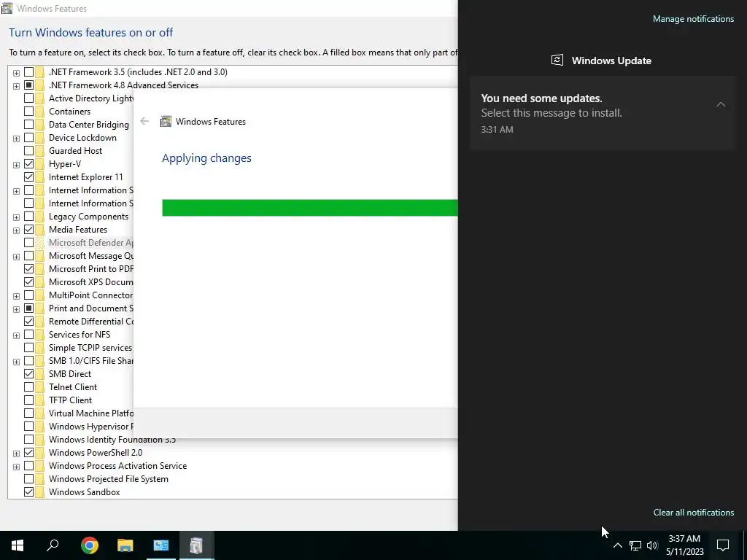The image size is (747, 560).
Task: Click folder icon beside Containers
Action: click(40, 112)
